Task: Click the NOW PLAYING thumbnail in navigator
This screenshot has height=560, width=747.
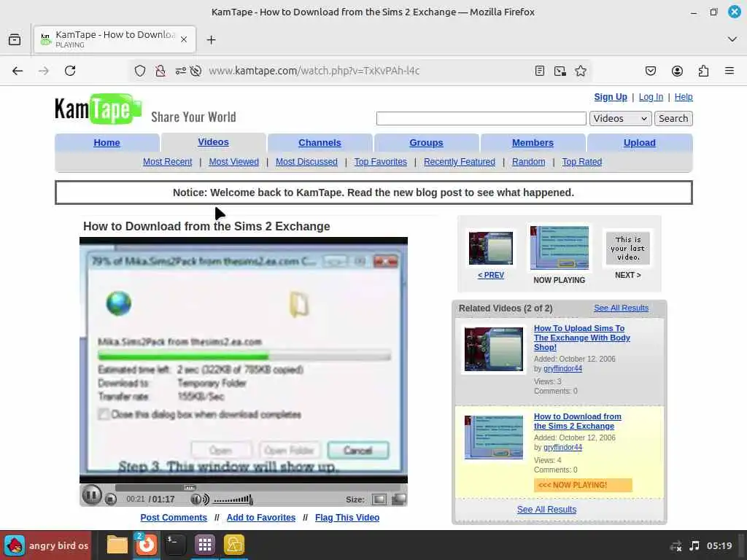Action: [x=560, y=248]
